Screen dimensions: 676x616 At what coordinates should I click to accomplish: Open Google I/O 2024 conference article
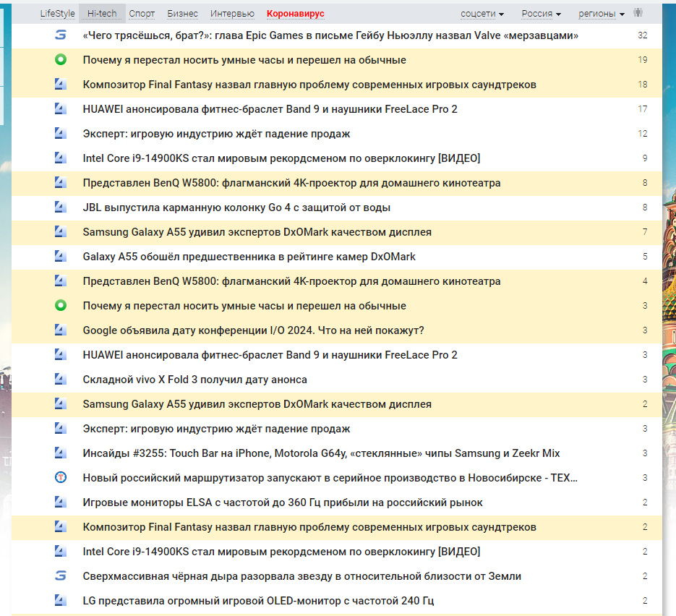click(253, 330)
